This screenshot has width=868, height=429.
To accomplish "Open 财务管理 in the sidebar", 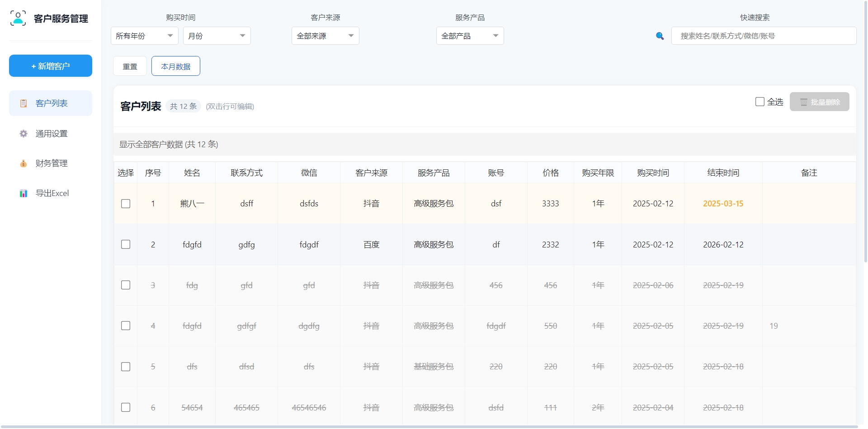I will (51, 163).
